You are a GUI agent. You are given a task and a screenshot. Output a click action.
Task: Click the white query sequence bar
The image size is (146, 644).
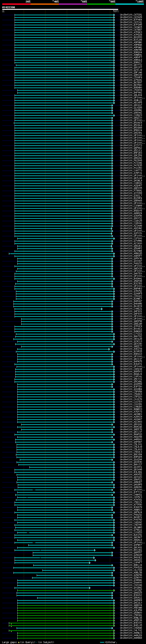(60, 9)
